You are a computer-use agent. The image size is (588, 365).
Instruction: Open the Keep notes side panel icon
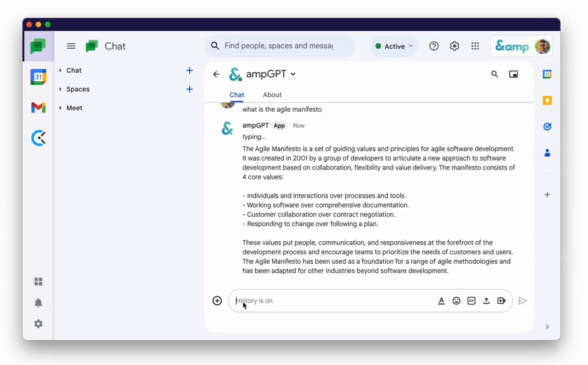547,101
